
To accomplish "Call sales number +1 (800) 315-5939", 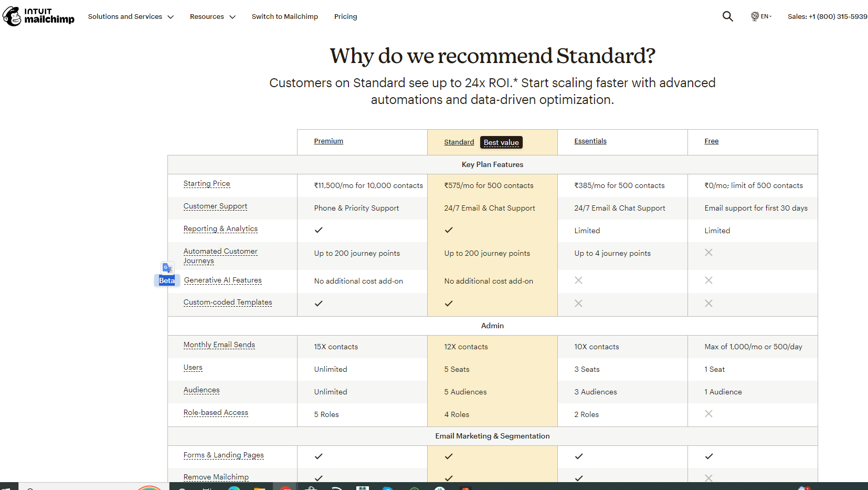I will (x=827, y=17).
